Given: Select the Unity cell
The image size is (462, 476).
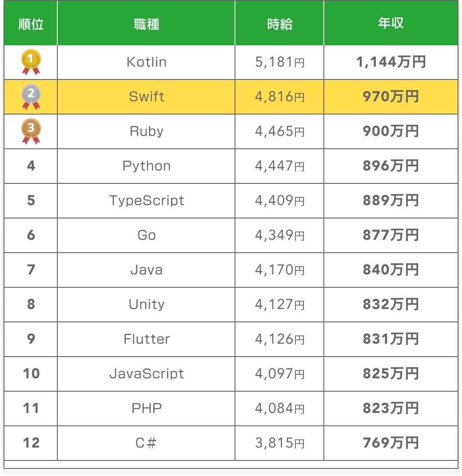Looking at the screenshot, I should click(146, 305).
